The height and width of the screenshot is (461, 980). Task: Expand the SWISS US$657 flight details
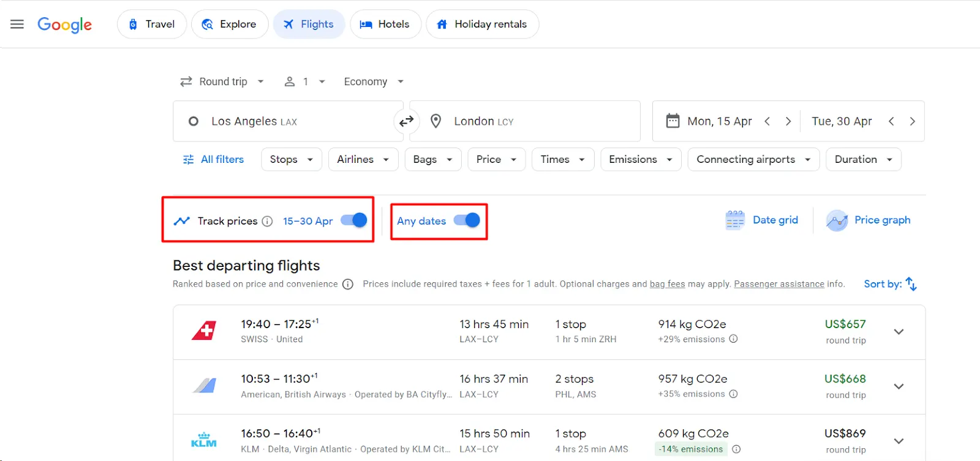pos(899,332)
